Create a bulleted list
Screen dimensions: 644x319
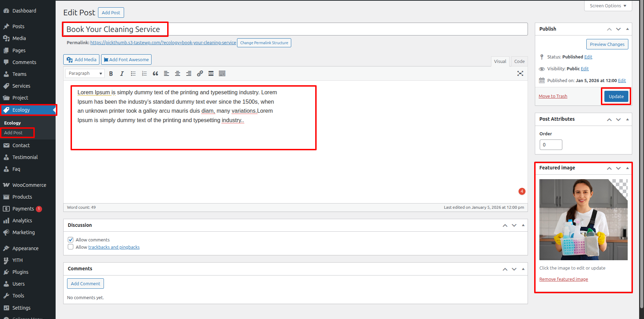click(133, 73)
